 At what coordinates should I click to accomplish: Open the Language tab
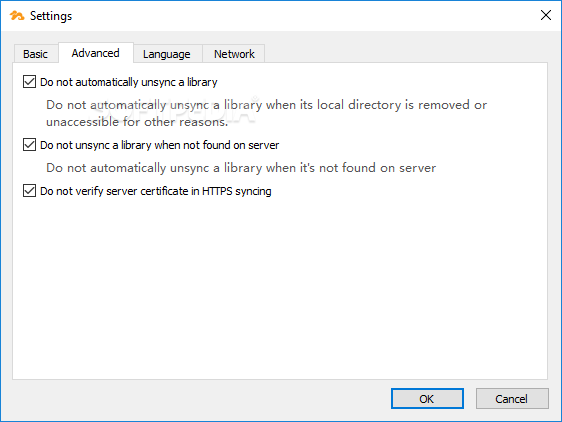click(x=167, y=54)
